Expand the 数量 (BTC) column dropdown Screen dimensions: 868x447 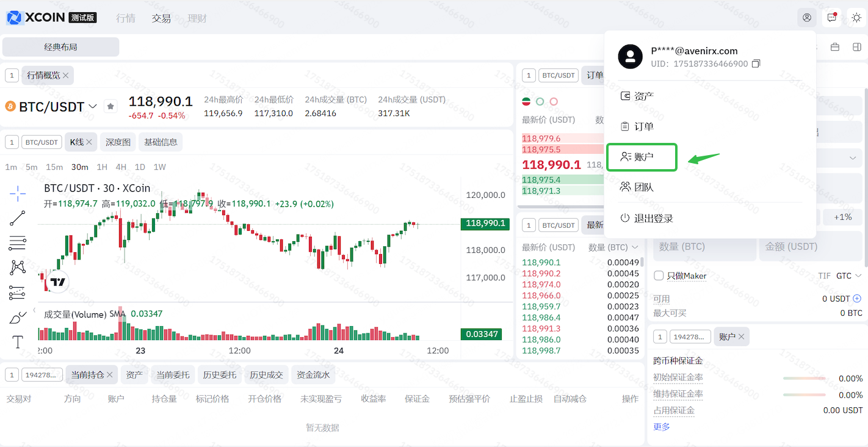pyautogui.click(x=635, y=247)
